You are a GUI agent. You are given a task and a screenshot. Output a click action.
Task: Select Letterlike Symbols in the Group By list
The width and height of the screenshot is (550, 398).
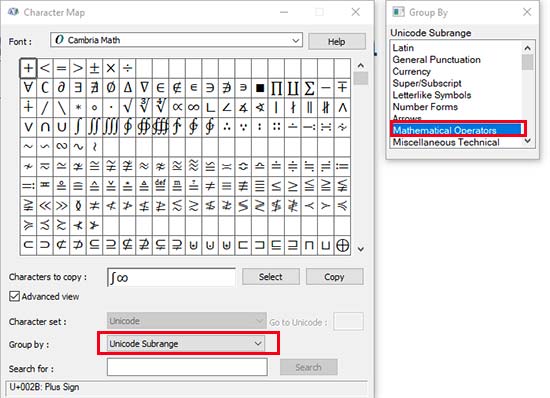coord(432,95)
